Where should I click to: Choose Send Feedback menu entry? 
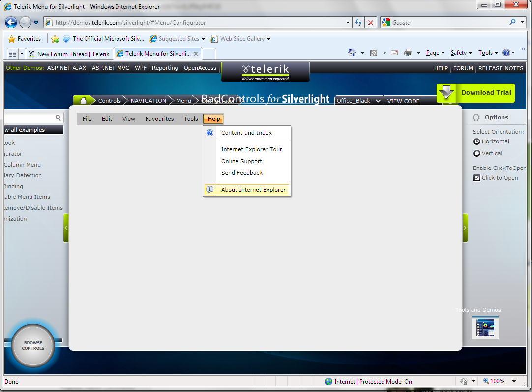[x=241, y=173]
